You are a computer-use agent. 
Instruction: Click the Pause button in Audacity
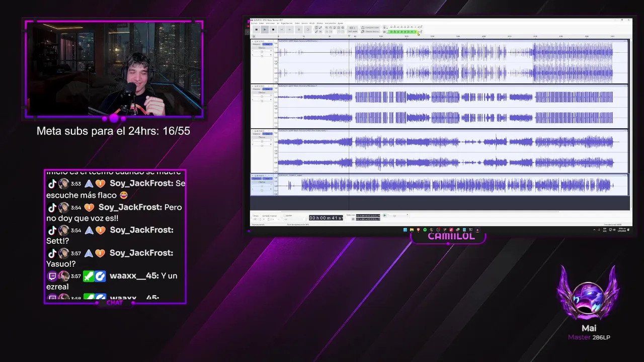pyautogui.click(x=256, y=30)
